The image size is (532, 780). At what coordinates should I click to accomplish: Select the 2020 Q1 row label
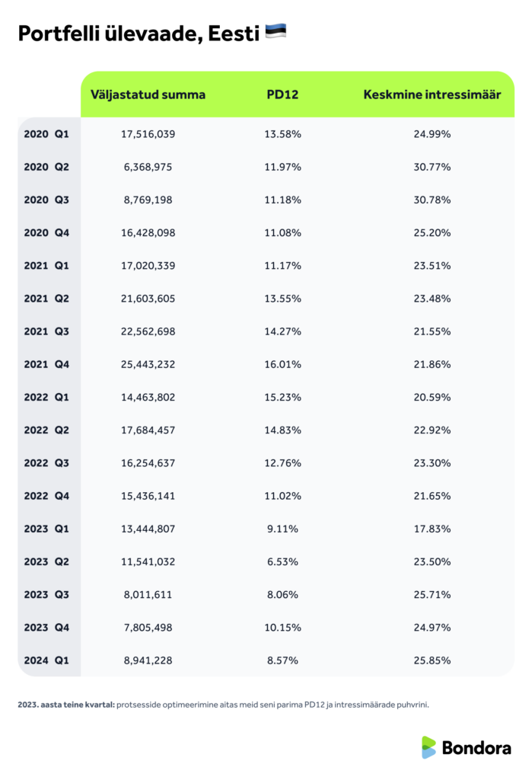tap(46, 134)
